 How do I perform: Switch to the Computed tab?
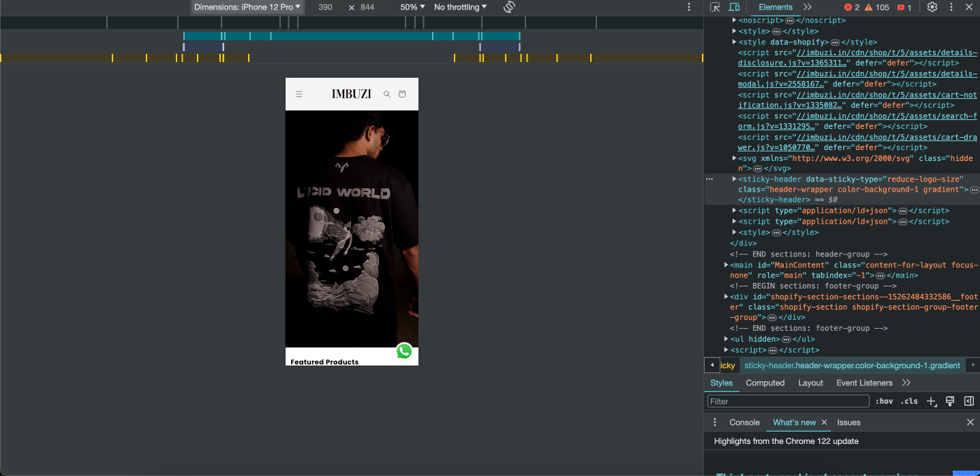(x=765, y=383)
